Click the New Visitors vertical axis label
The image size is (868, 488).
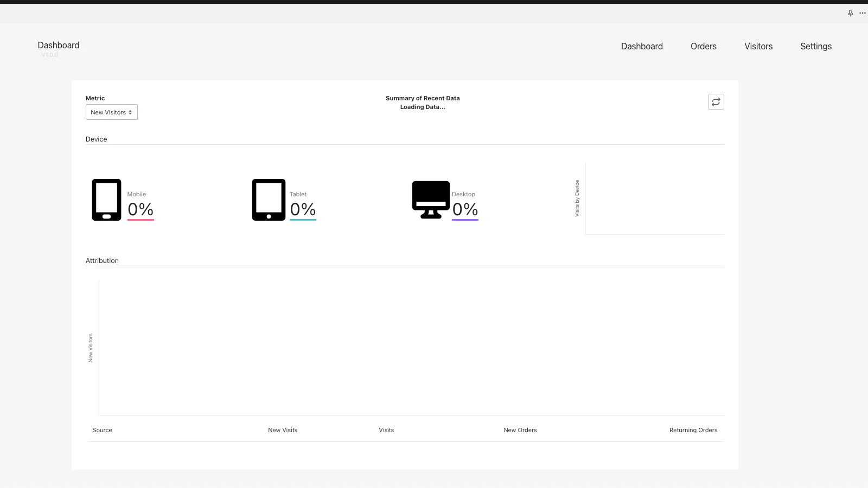pos(91,348)
